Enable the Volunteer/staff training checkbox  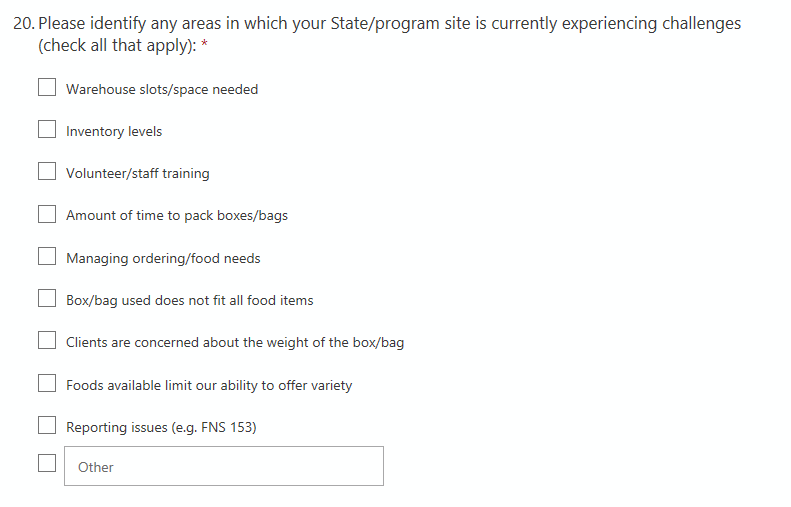click(47, 172)
